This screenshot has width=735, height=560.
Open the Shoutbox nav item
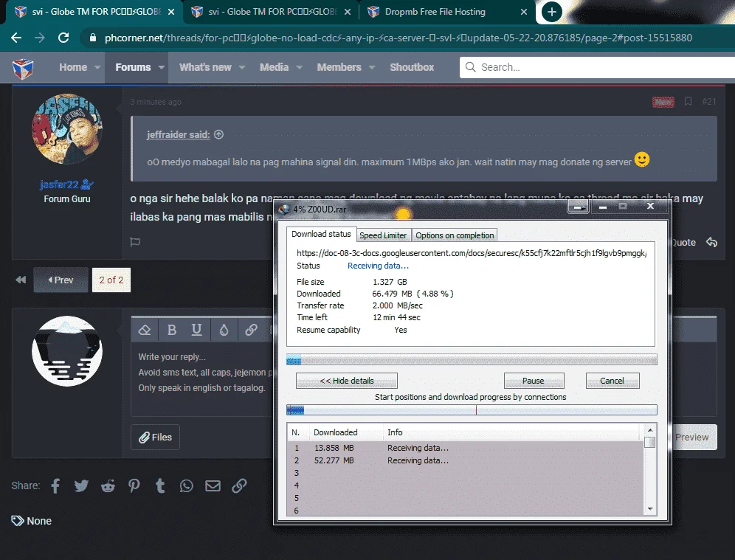412,67
